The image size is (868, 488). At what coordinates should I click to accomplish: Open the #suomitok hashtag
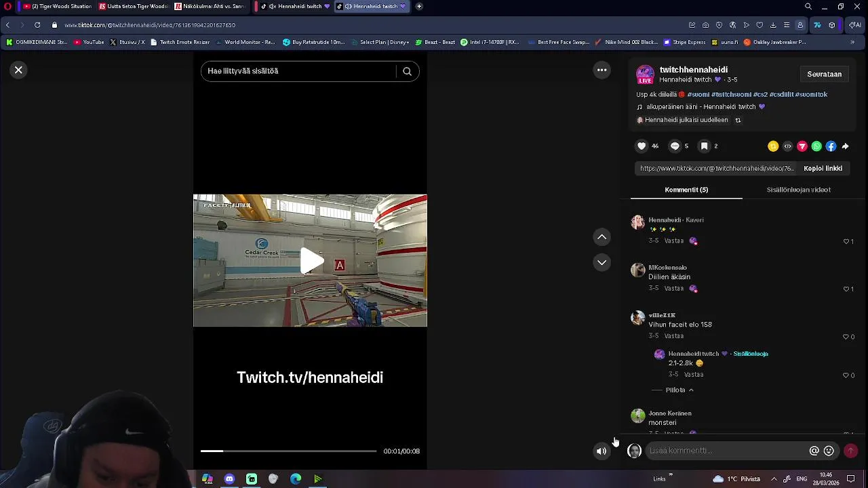(811, 95)
